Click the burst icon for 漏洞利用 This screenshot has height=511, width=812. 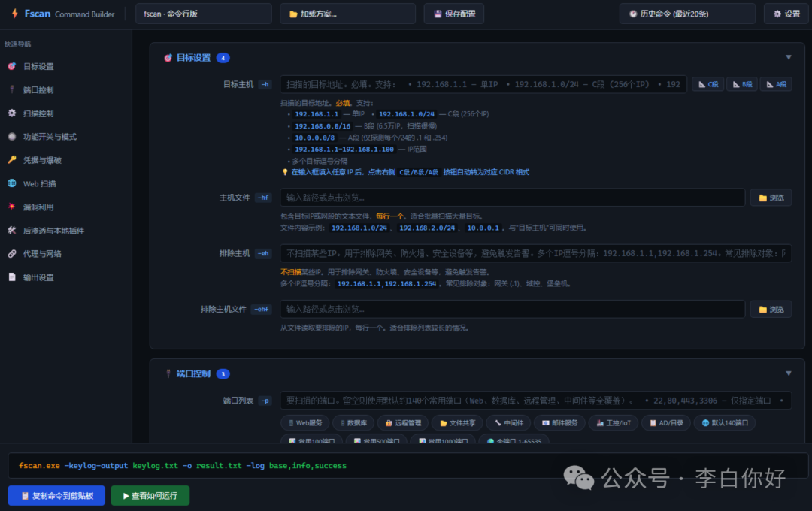click(x=12, y=207)
